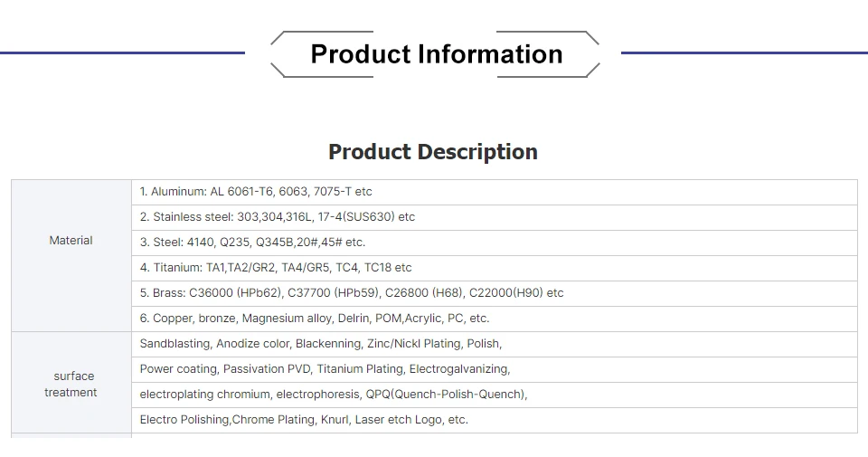This screenshot has height=457, width=868.
Task: Click the Aluminum AL 6061-T6 row
Action: [256, 192]
